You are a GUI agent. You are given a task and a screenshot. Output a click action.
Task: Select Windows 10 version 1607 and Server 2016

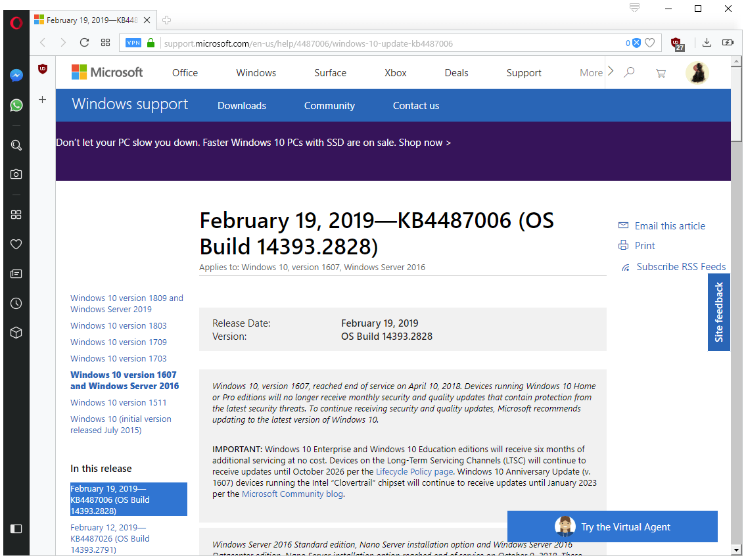(125, 381)
